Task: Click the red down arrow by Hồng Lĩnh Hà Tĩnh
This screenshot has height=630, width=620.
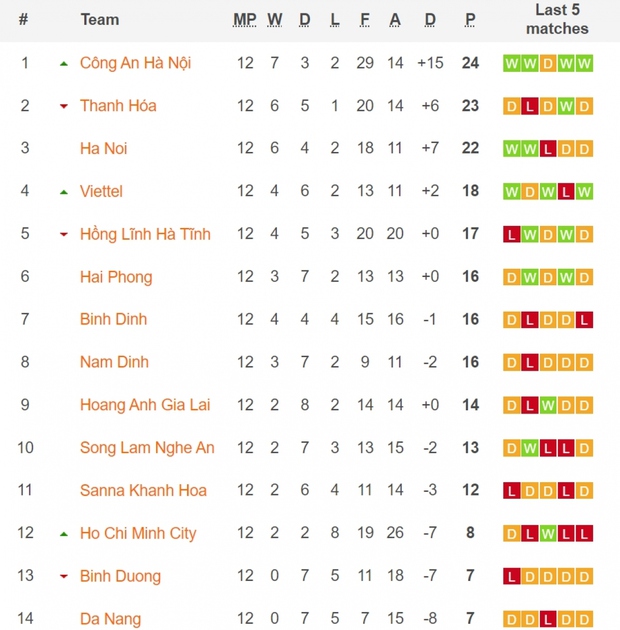Action: [x=64, y=234]
